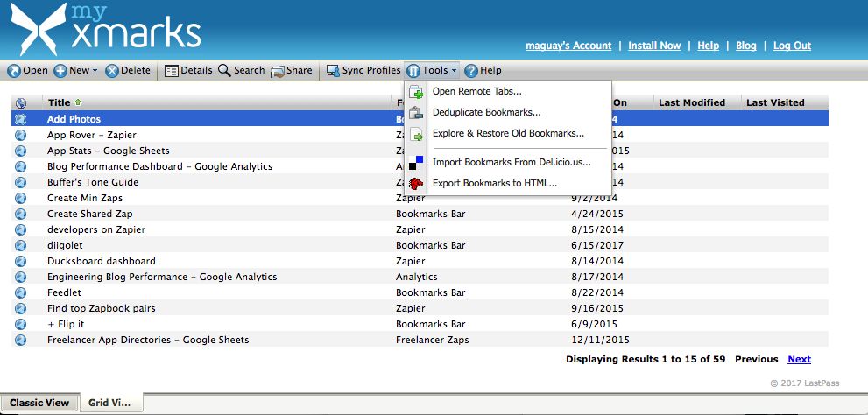Select Engineering Blog Performance – Google Analytics

[x=162, y=277]
